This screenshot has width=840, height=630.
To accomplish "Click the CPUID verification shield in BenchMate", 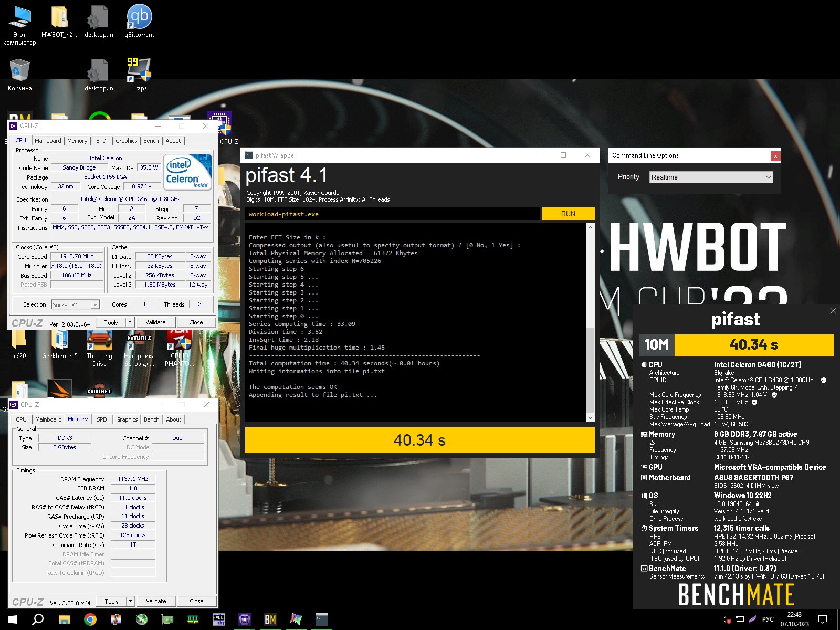I will [x=823, y=380].
